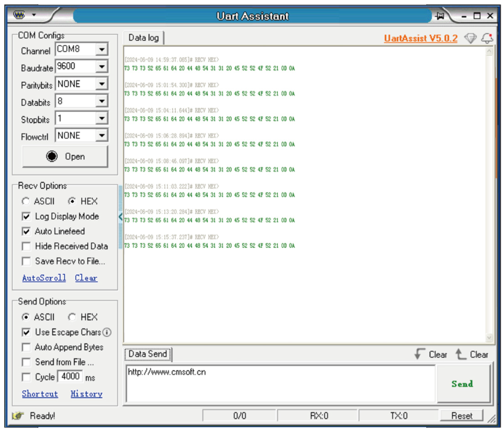Open the Paritybits dropdown
The image size is (504, 432).
coord(102,84)
